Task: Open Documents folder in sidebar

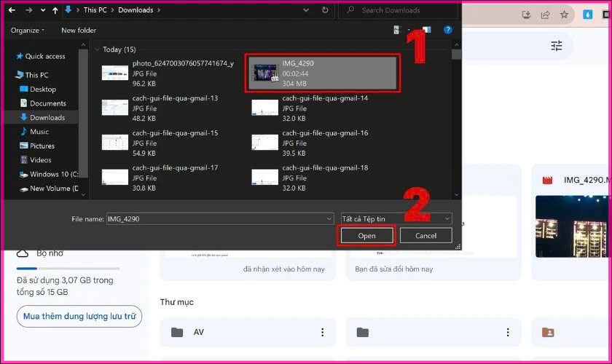Action: coord(43,103)
